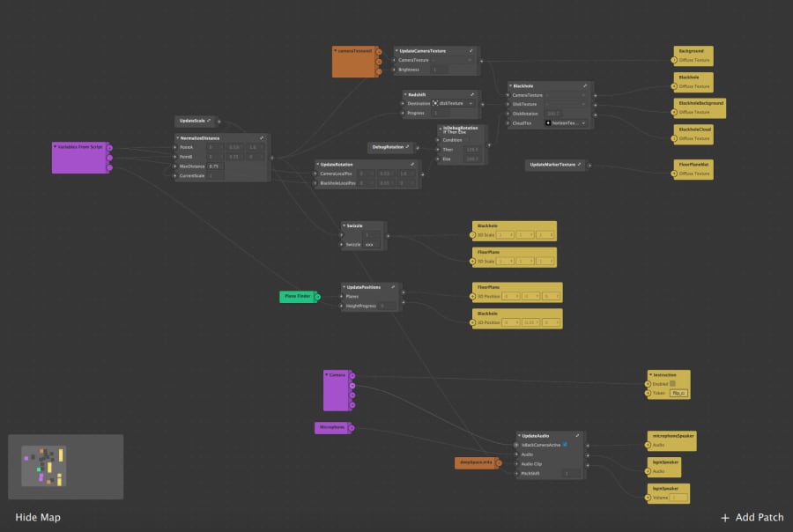Click the Microphone patch output port

tap(352, 428)
